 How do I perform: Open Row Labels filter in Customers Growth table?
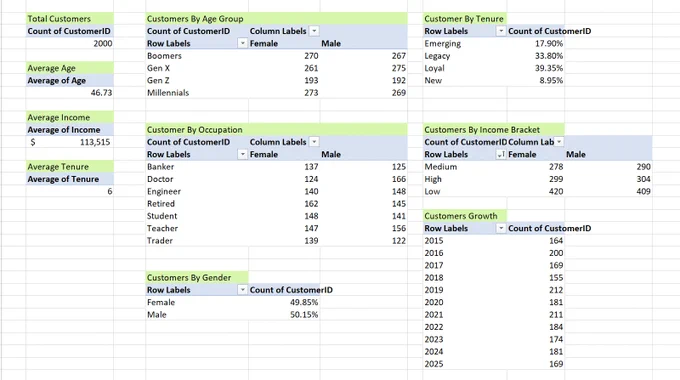pyautogui.click(x=500, y=228)
